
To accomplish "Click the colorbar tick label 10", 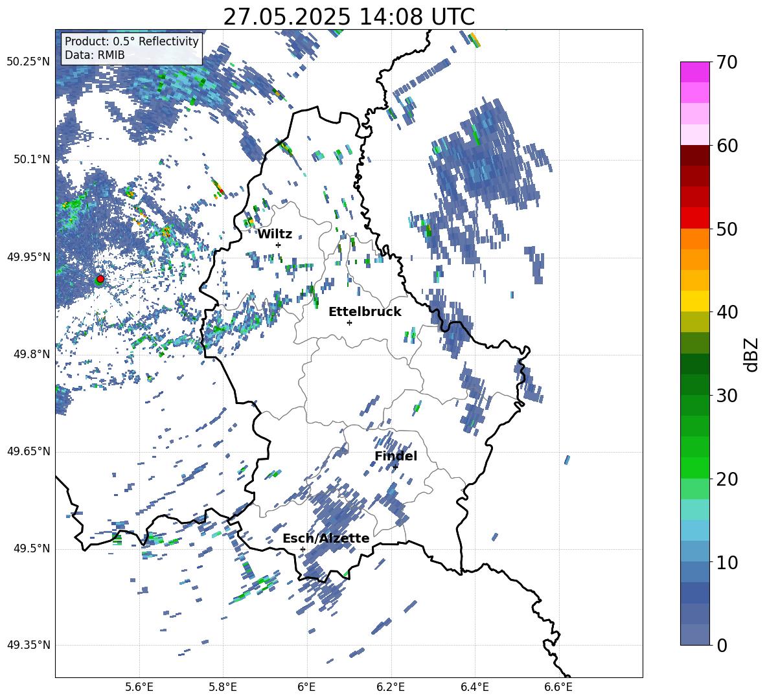I will point(727,563).
